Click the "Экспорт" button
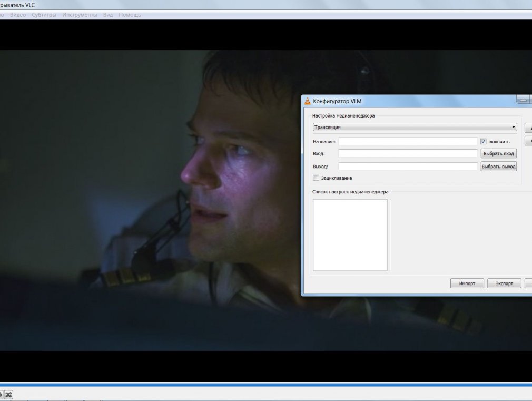The width and height of the screenshot is (532, 401). (504, 283)
